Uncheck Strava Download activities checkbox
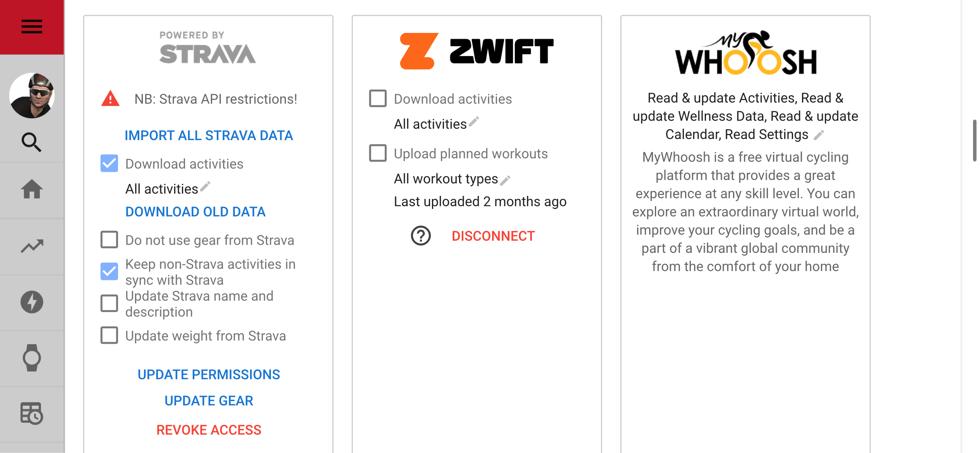980x453 pixels. pos(109,163)
